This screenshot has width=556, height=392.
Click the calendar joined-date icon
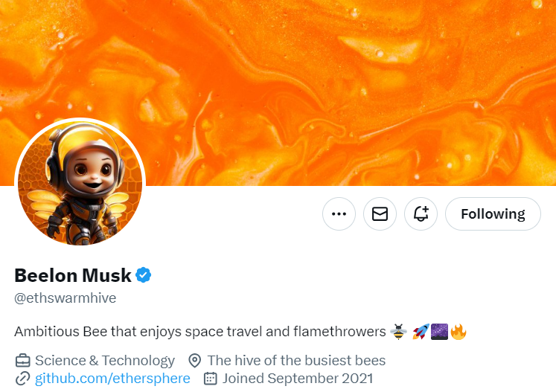[210, 379]
